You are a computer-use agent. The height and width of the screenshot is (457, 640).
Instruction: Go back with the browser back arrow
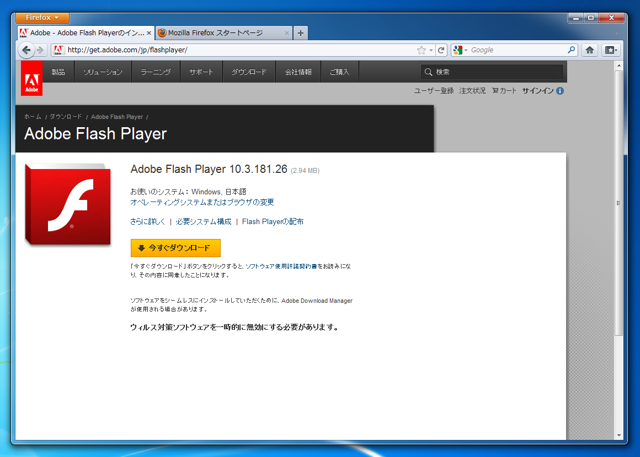tap(27, 50)
